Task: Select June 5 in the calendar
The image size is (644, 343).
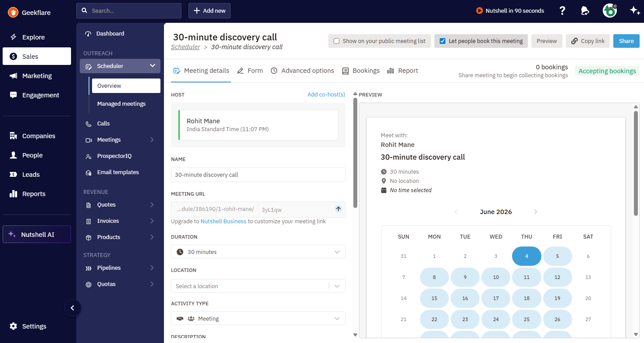Action: pos(557,256)
